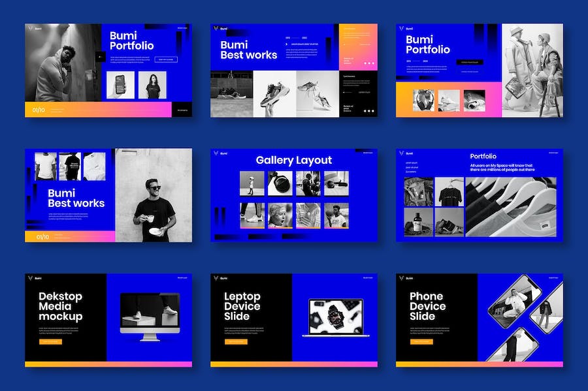Open the black t-shirt on hanger photo
The height and width of the screenshot is (391, 588).
[449, 192]
